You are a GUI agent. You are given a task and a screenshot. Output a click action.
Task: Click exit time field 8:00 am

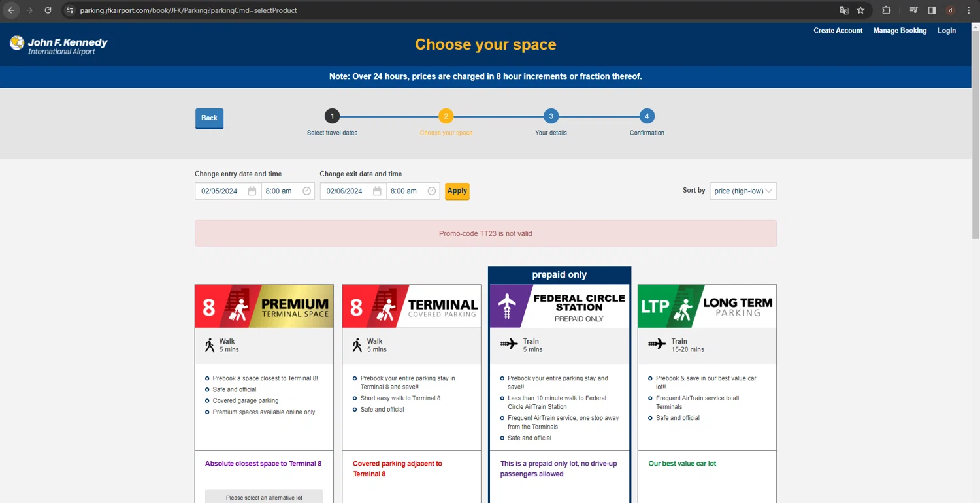413,191
